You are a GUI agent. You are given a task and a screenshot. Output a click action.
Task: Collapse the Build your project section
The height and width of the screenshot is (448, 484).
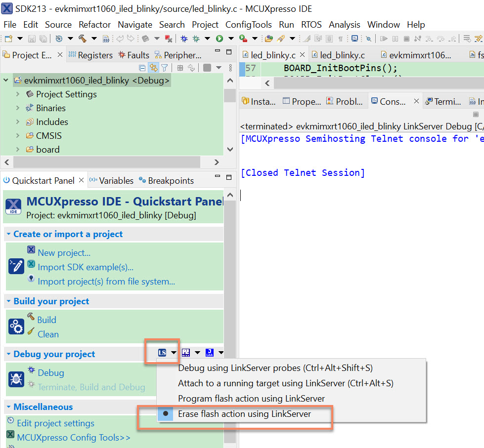[x=8, y=301]
